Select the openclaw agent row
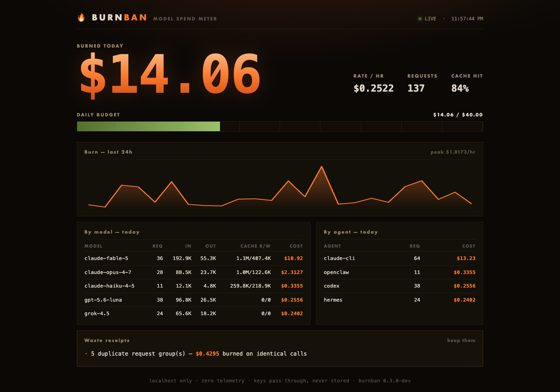Viewport: 560px width, 392px height. coord(400,272)
